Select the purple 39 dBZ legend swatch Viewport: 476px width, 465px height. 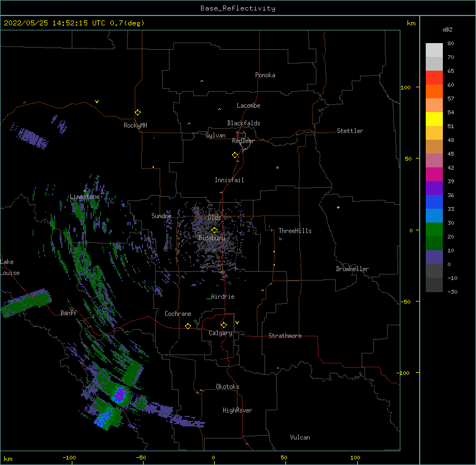pos(434,188)
